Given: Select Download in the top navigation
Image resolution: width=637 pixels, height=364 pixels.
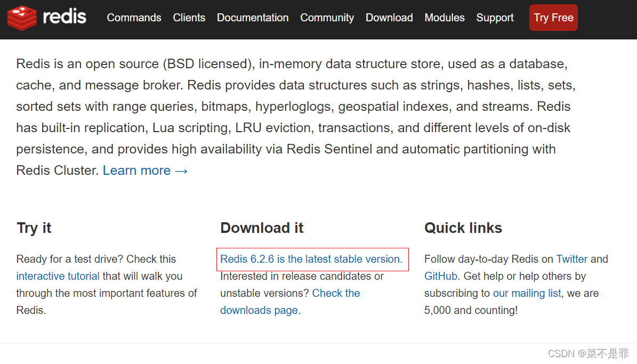Looking at the screenshot, I should click(389, 18).
